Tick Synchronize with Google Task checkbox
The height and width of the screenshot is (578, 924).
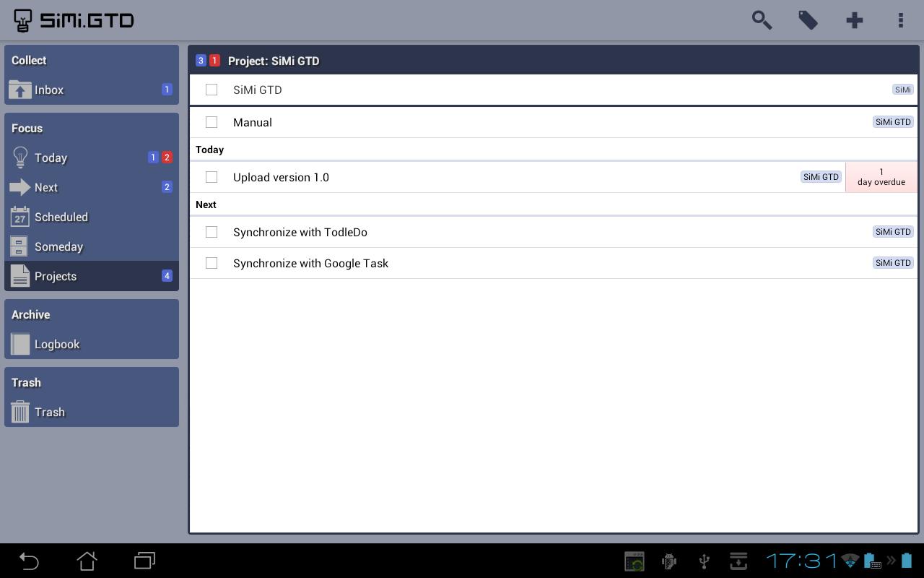[212, 263]
